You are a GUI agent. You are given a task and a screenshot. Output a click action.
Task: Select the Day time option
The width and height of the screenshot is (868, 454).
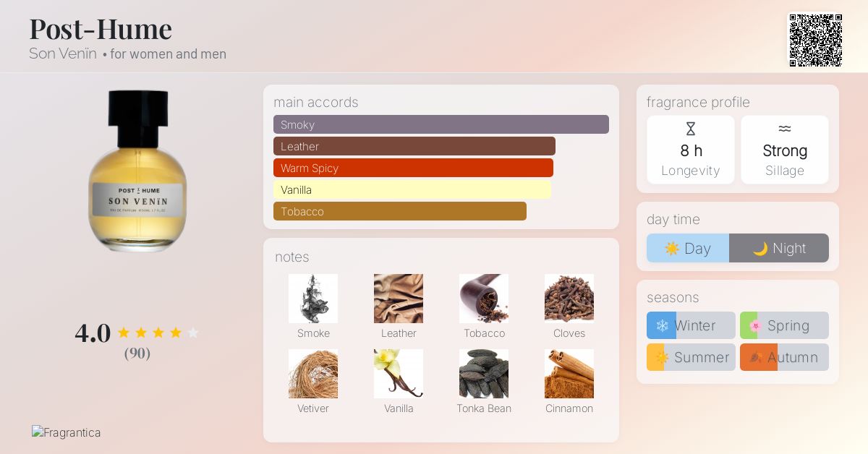click(x=688, y=248)
